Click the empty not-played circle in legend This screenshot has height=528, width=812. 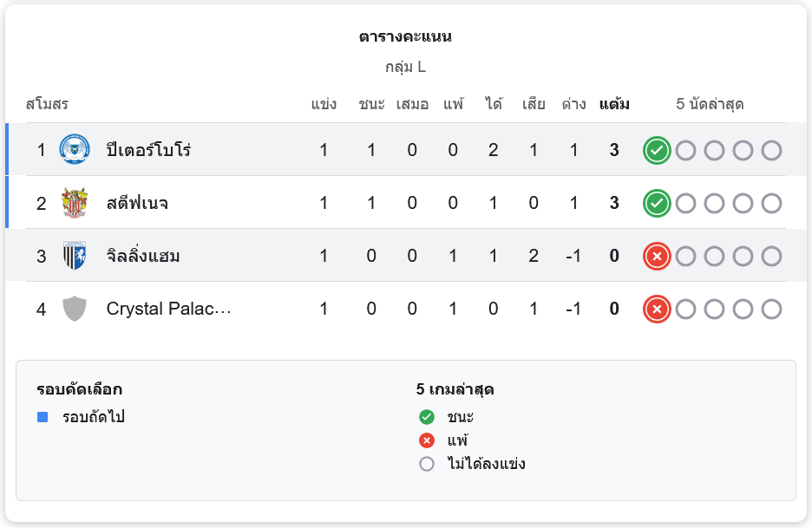pyautogui.click(x=426, y=464)
